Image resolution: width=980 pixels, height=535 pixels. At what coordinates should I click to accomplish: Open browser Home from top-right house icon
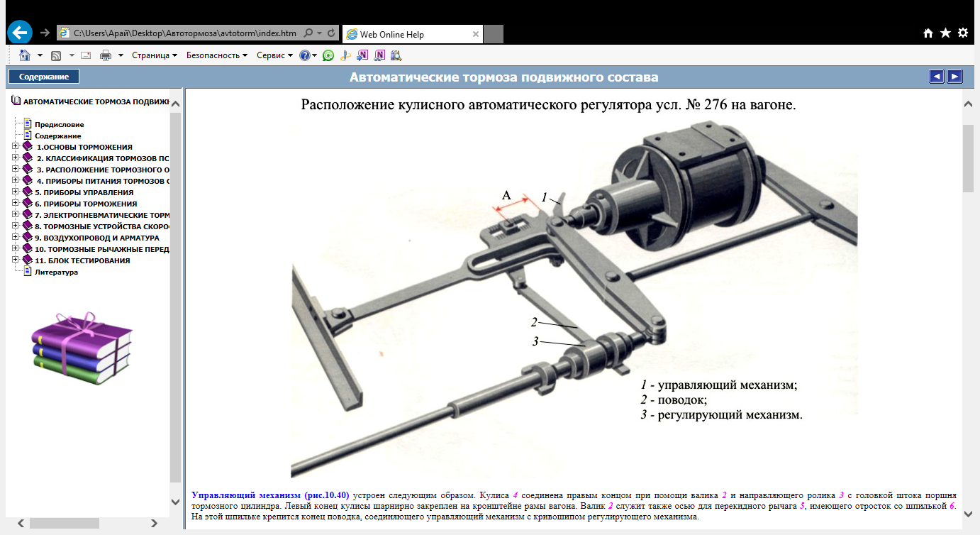(928, 33)
